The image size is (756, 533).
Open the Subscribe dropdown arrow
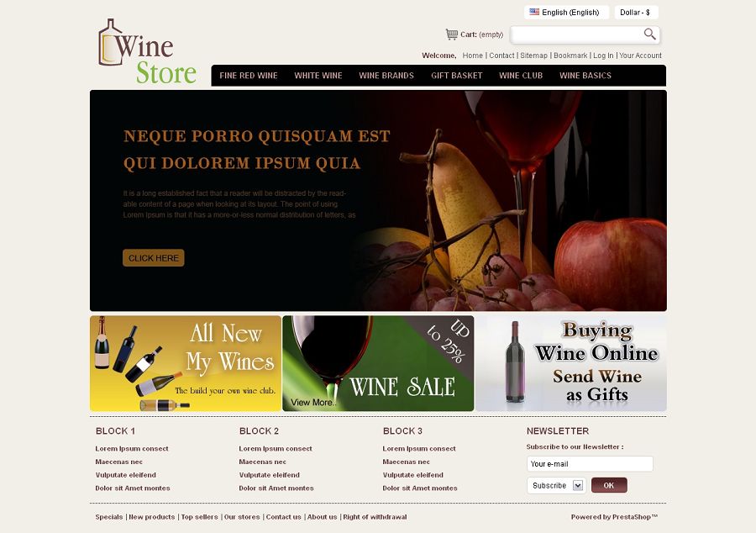click(577, 485)
